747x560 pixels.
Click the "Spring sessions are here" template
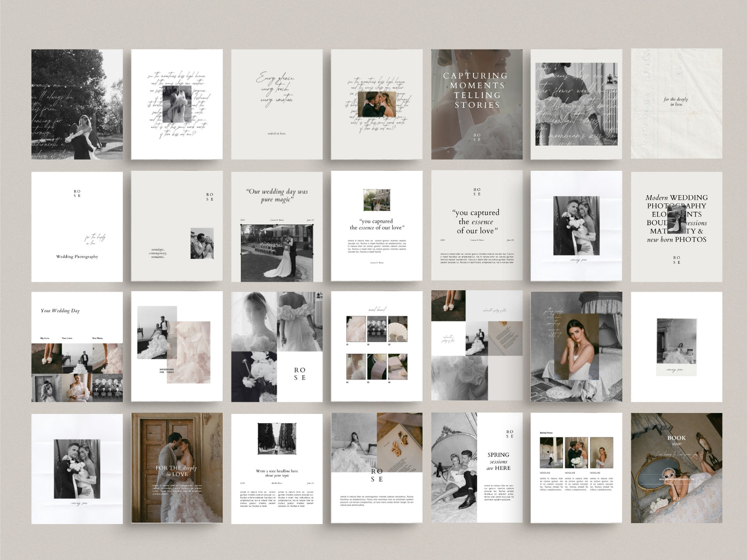477,468
